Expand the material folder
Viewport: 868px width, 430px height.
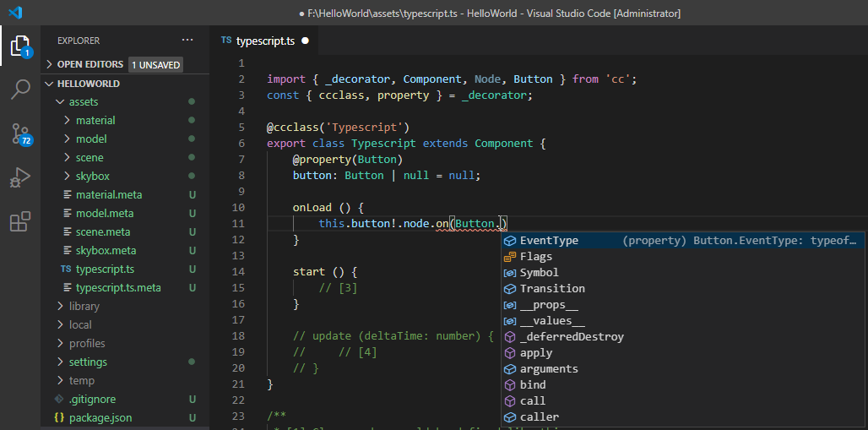[68, 120]
